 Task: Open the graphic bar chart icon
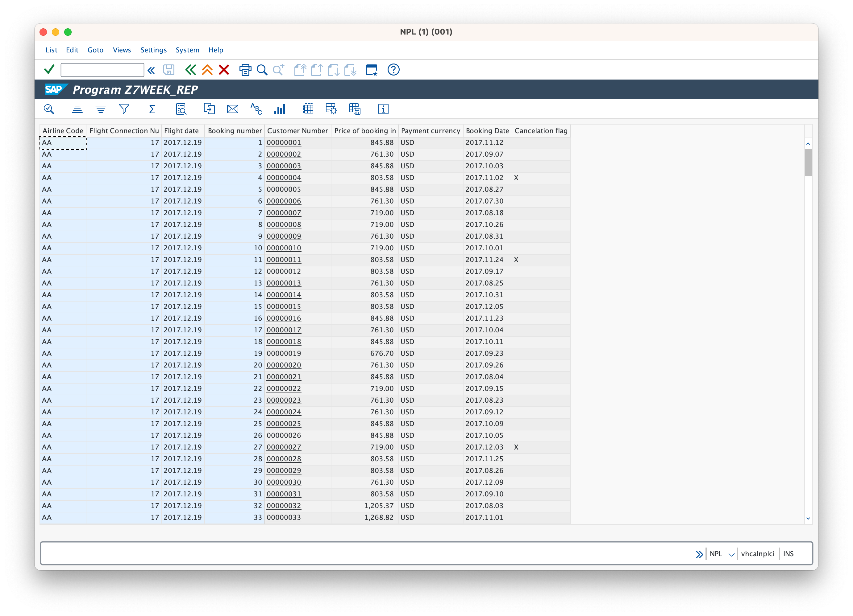coord(279,109)
